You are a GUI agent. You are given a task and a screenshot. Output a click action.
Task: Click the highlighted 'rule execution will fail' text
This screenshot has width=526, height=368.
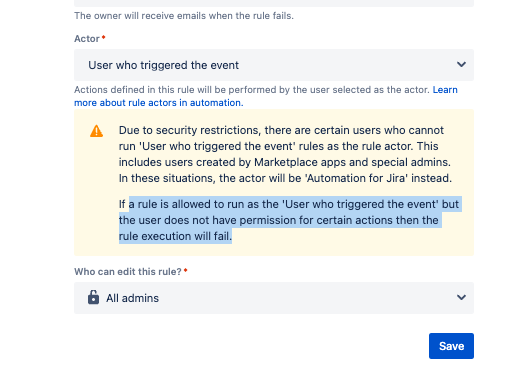pos(175,236)
